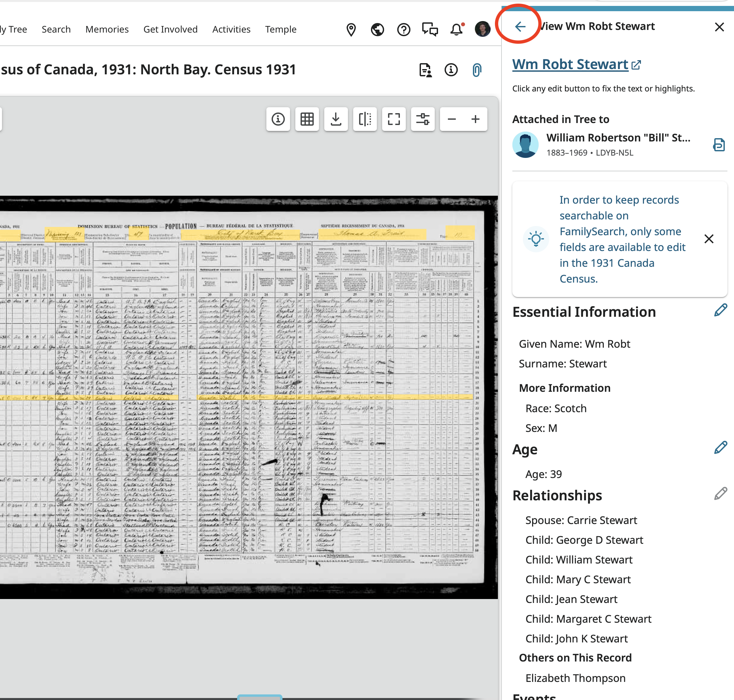Edit the Age section
734x700 pixels.
pos(720,447)
